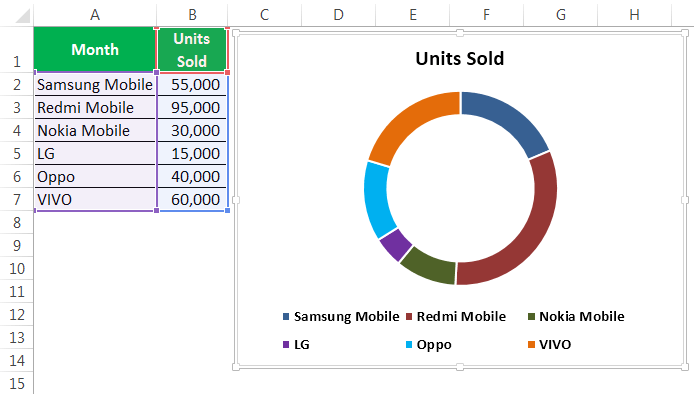Click VIVO legend entry in chart
This screenshot has width=694, height=394.
(x=550, y=344)
